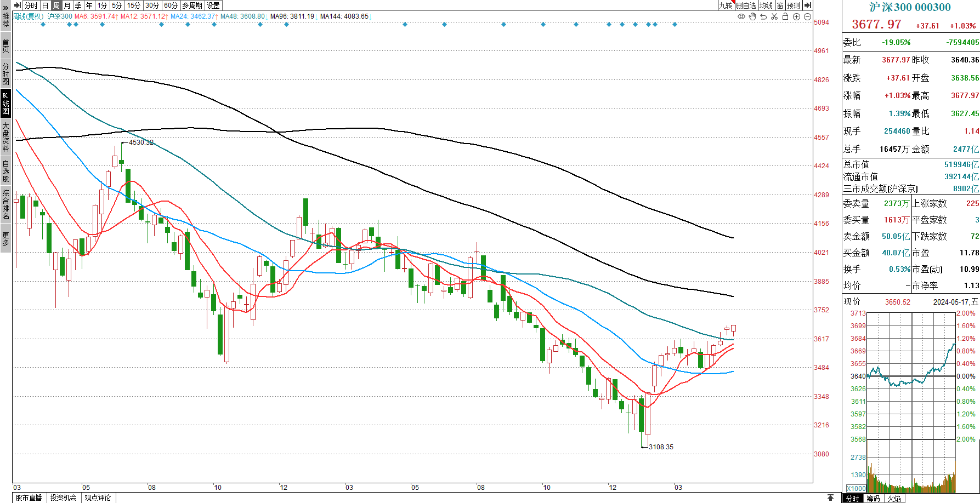This screenshot has width=980, height=503.
Task: Open the 设置 settings menu
Action: [213, 5]
